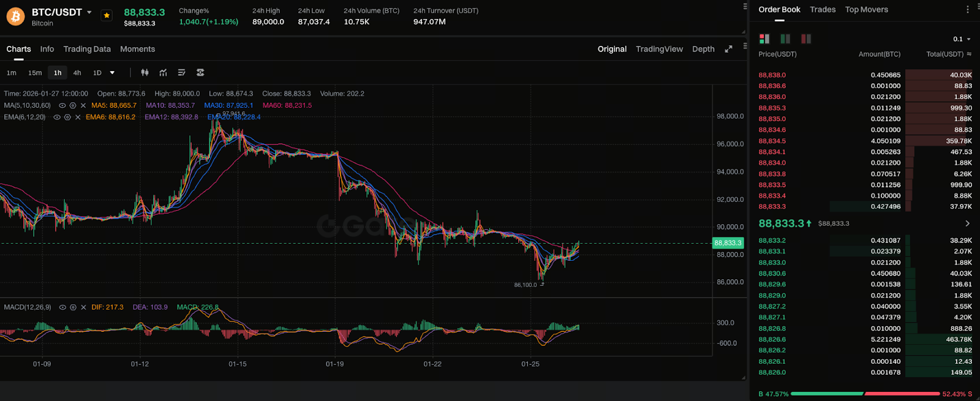
Task: Click ask amount 4.050109
Action: tap(886, 141)
